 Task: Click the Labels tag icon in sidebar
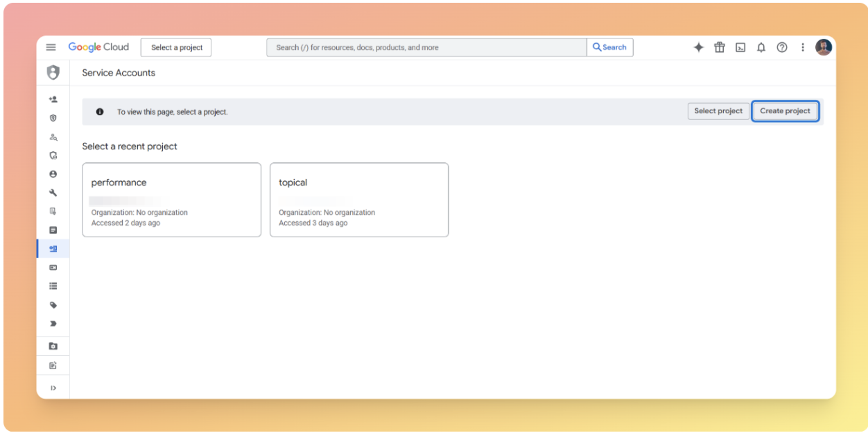click(x=53, y=304)
